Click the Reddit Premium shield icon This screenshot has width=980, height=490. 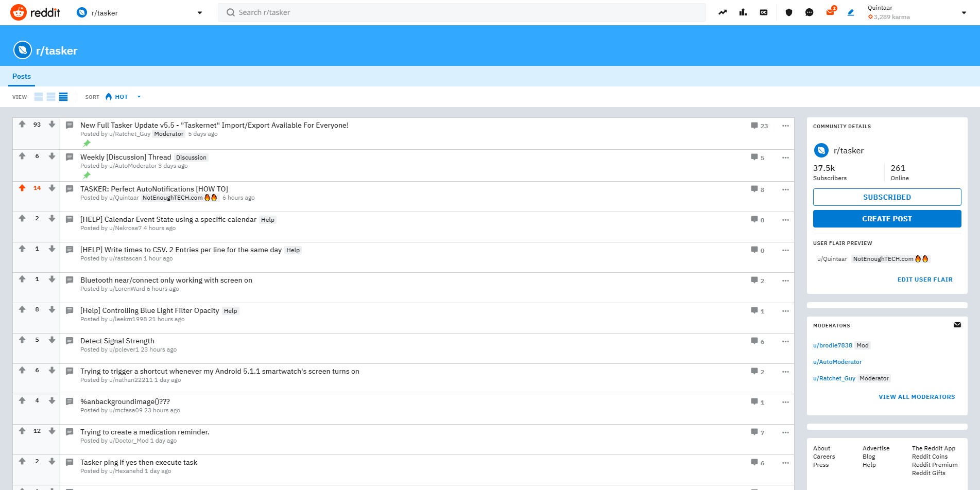tap(788, 12)
